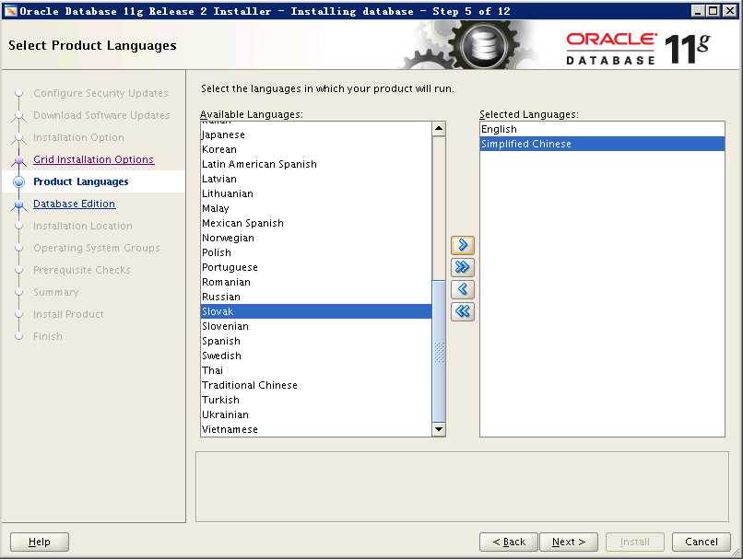The image size is (743, 560).
Task: Select Ukrainian in the list
Action: 316,414
